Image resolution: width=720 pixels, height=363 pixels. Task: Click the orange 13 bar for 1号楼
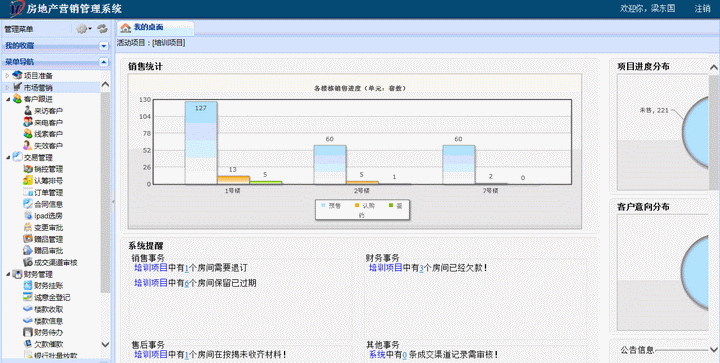233,180
